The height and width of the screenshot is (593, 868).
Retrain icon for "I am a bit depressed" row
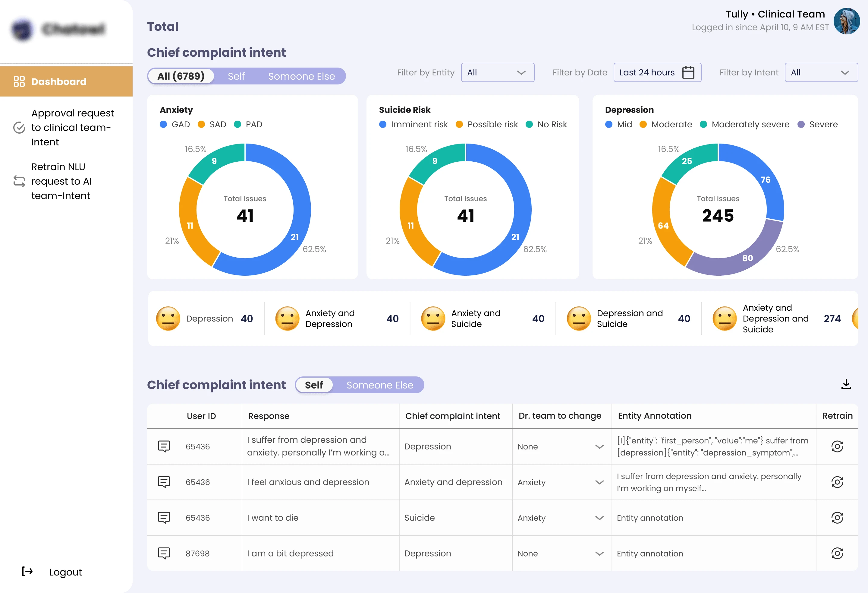(x=837, y=553)
